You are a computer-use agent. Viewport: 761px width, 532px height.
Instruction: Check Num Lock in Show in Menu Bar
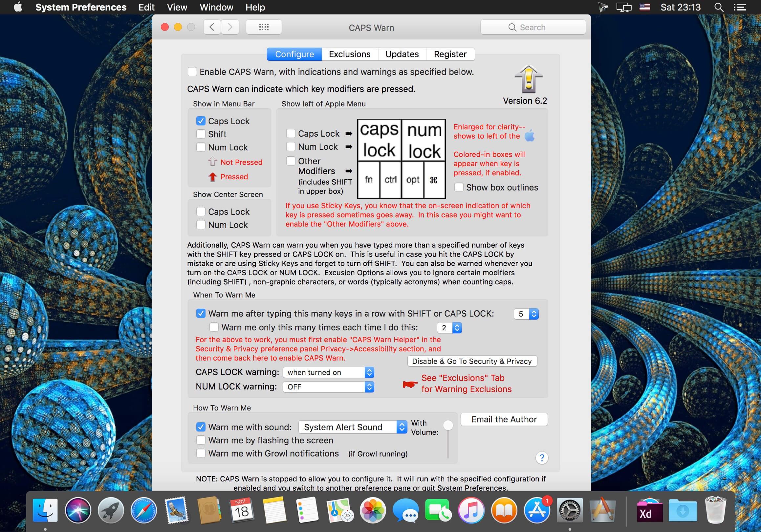[201, 147]
